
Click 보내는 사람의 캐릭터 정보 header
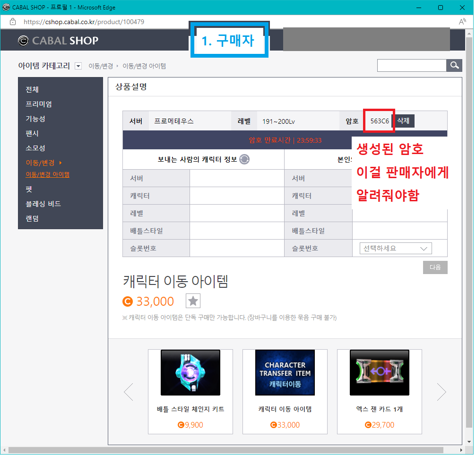pos(198,160)
